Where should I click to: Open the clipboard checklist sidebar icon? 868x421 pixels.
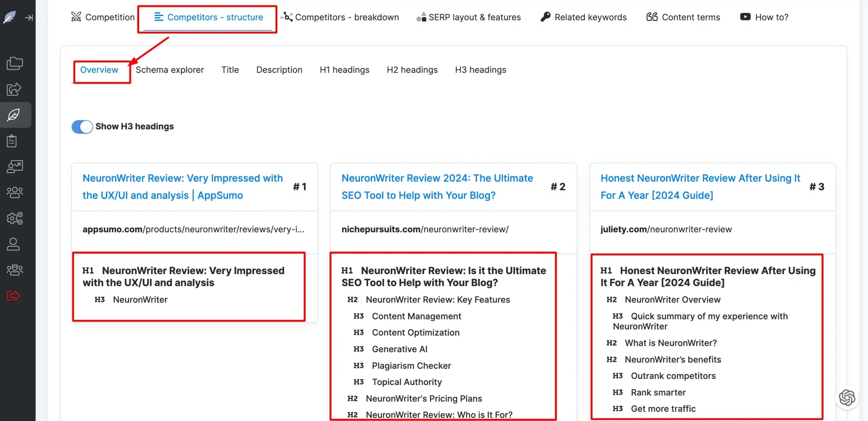12,141
